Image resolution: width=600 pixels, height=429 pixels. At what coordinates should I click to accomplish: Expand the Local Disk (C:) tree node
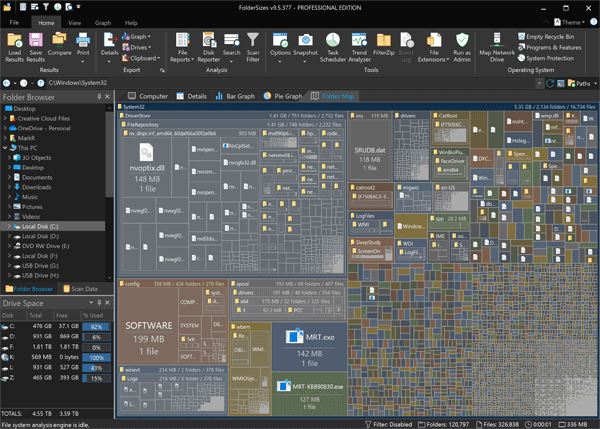click(x=10, y=226)
